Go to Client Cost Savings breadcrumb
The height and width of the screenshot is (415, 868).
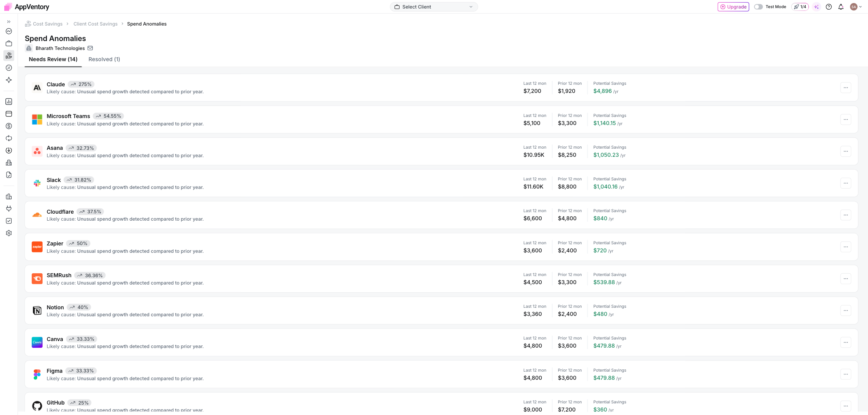[95, 24]
